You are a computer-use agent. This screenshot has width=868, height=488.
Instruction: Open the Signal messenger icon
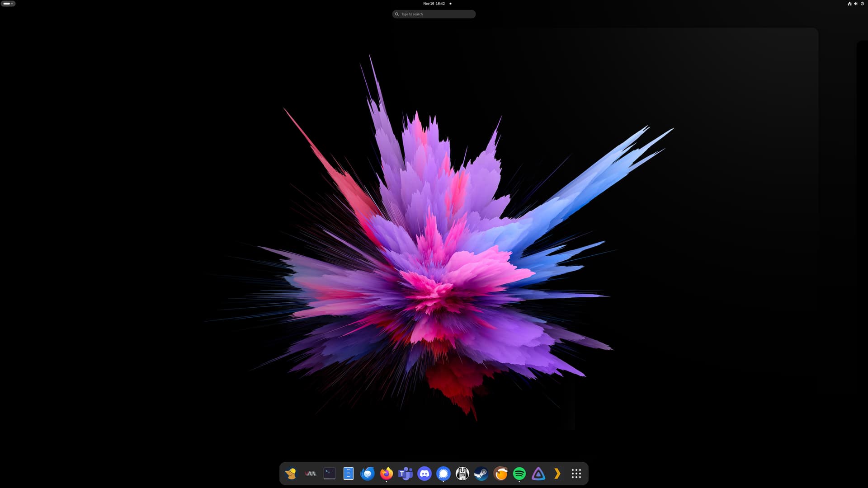(x=443, y=474)
